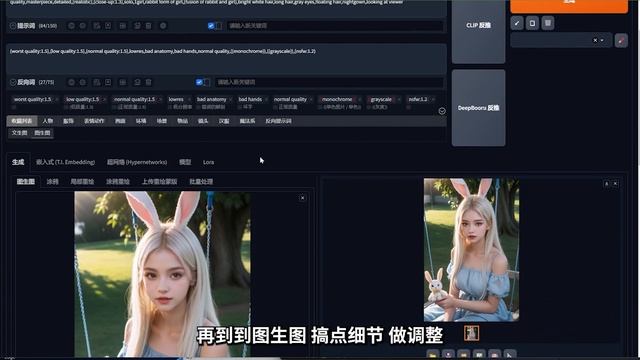Click the keyword input field in 提示词 row
Screen dimensions: 640x360
(335, 26)
